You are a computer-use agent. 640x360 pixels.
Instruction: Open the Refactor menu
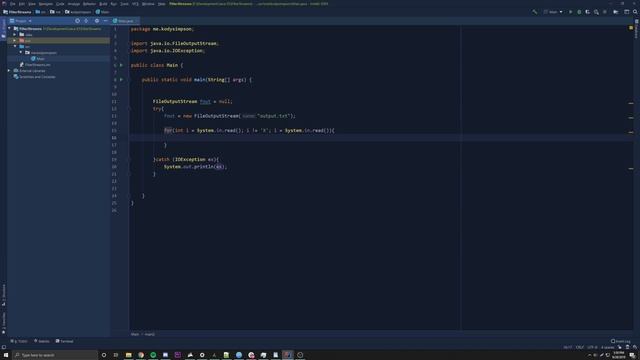click(89, 4)
